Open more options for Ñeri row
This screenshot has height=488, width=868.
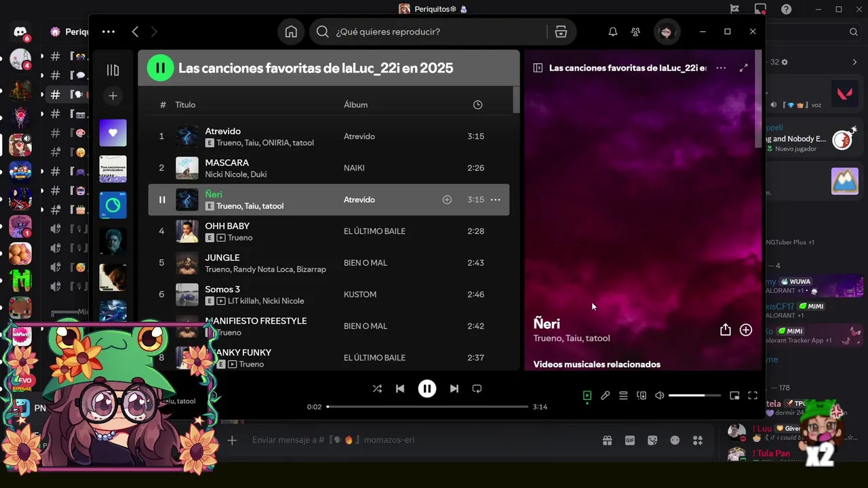click(495, 199)
